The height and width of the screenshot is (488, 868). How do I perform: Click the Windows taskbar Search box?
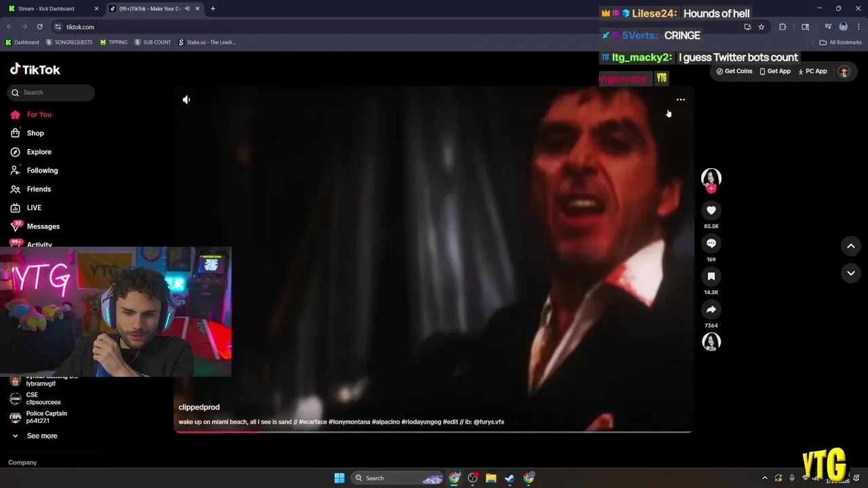click(397, 478)
